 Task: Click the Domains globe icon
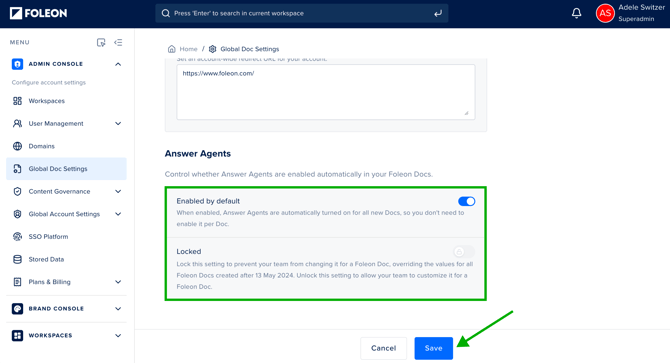tap(17, 146)
